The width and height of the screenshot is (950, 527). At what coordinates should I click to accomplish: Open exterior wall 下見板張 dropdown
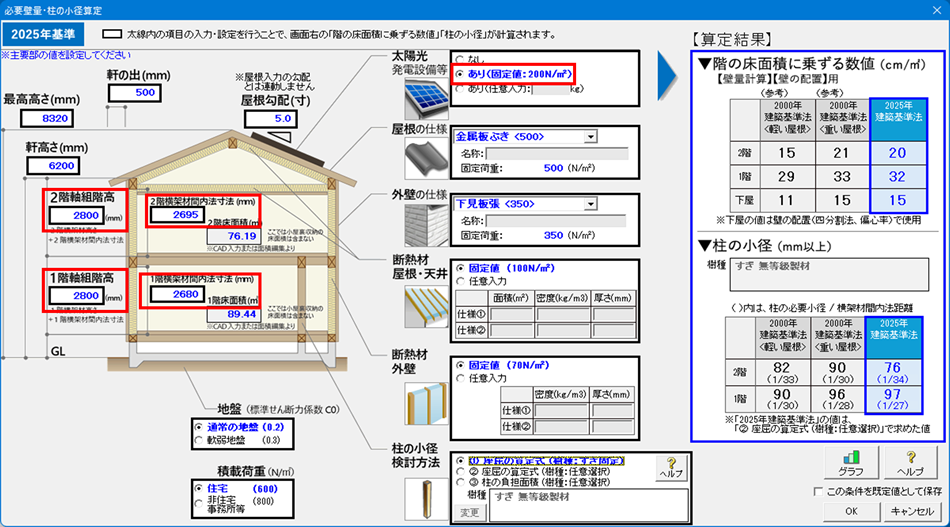coord(590,204)
